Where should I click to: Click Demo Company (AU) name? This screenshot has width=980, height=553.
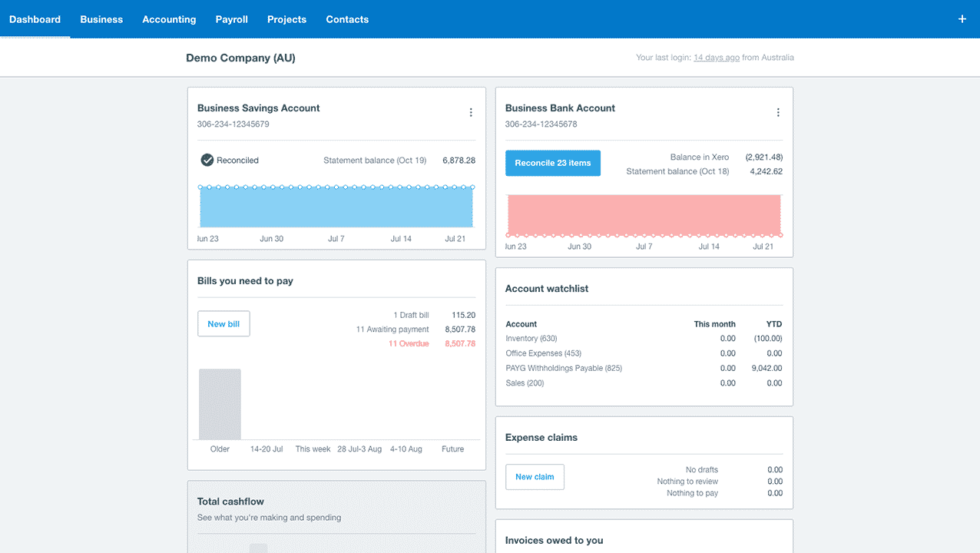click(240, 58)
